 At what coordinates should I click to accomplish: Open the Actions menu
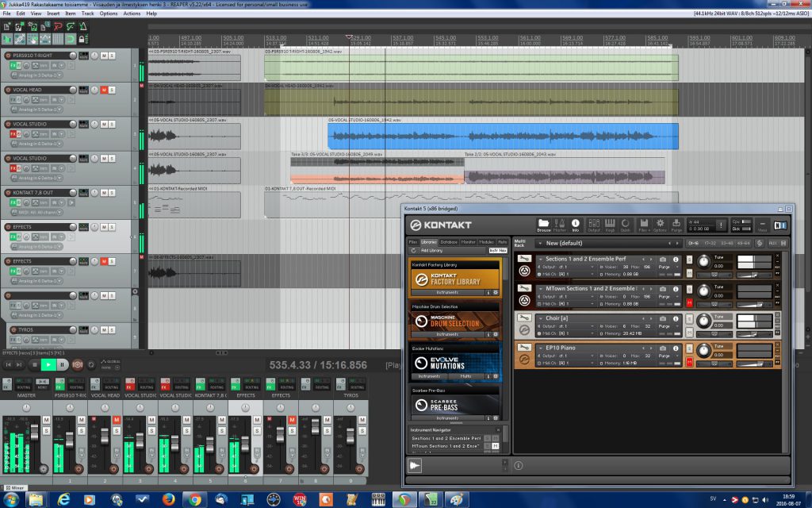point(132,13)
